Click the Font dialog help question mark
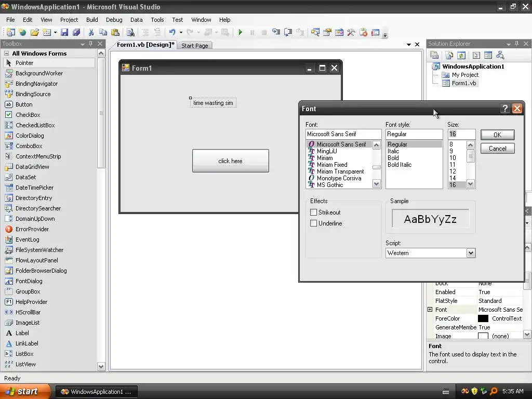Image resolution: width=532 pixels, height=399 pixels. (x=505, y=108)
